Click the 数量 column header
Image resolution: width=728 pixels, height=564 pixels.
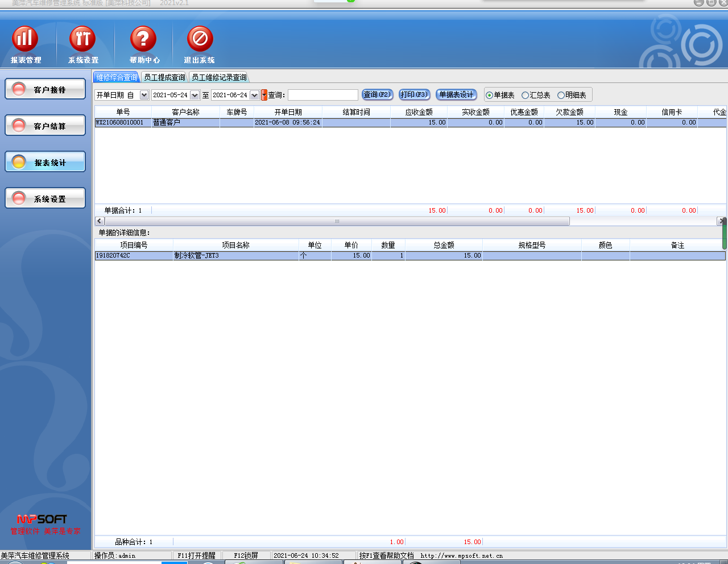(388, 245)
